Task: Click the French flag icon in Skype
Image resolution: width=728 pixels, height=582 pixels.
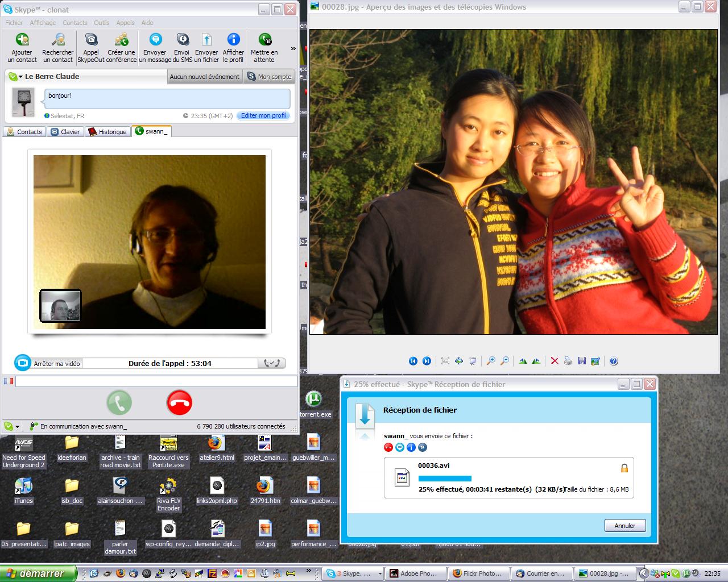Action: 8,381
